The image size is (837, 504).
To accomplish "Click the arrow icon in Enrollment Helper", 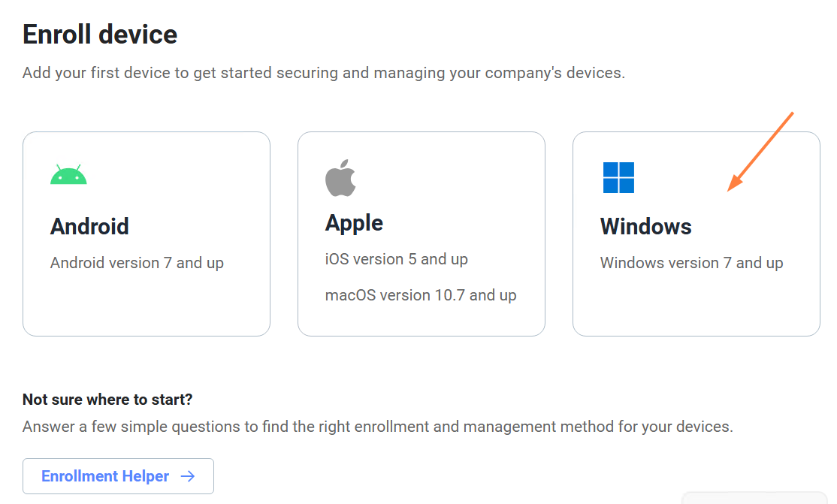I will [188, 476].
